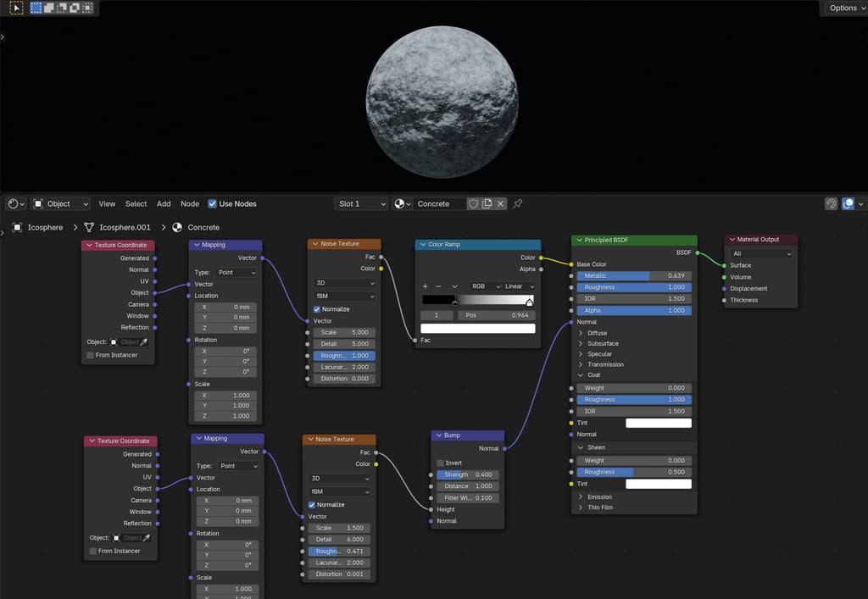Click the Coat Tint white color swatch
The height and width of the screenshot is (599, 868).
[658, 423]
